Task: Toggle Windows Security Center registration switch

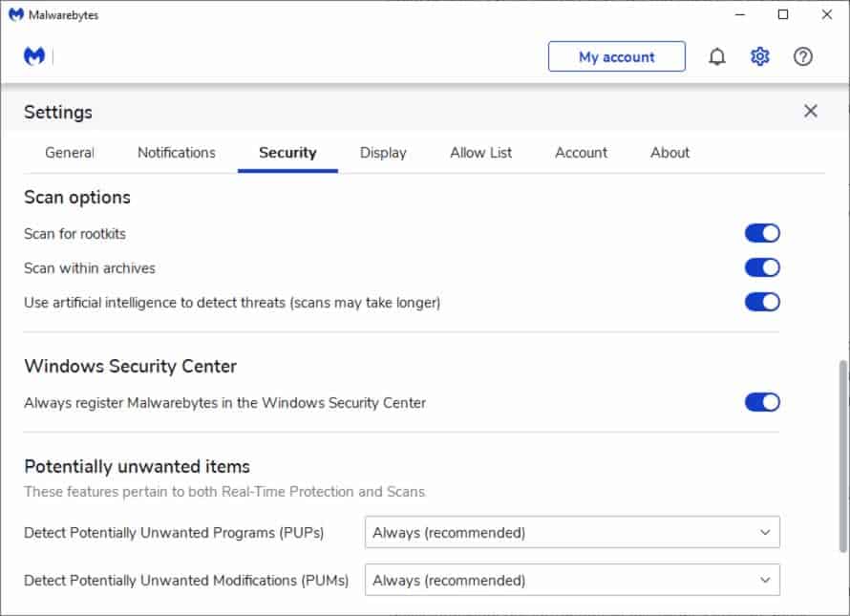Action: [762, 402]
